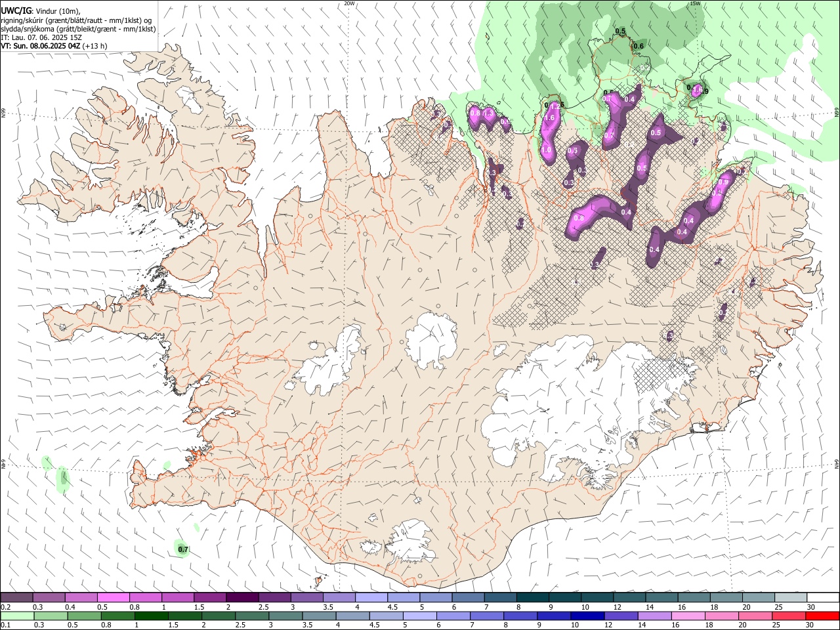This screenshot has height=630, width=840.
Task: Click the dark teal swatch in top legend row
Action: [532, 597]
